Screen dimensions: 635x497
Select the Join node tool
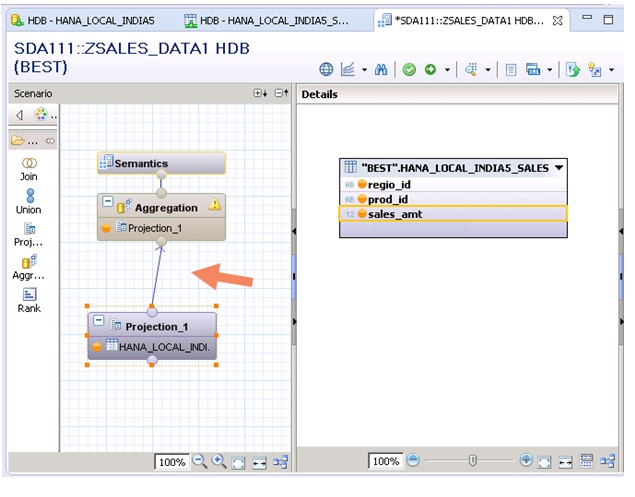coord(29,169)
